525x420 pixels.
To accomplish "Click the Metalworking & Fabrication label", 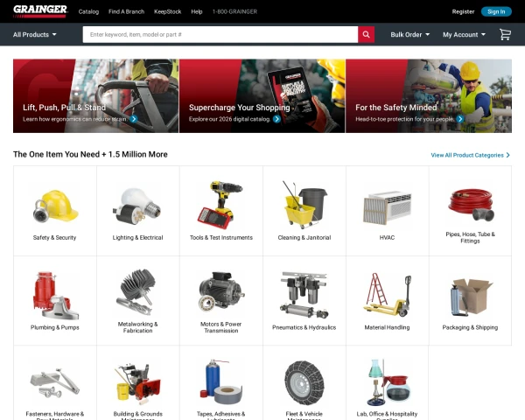I will point(137,327).
